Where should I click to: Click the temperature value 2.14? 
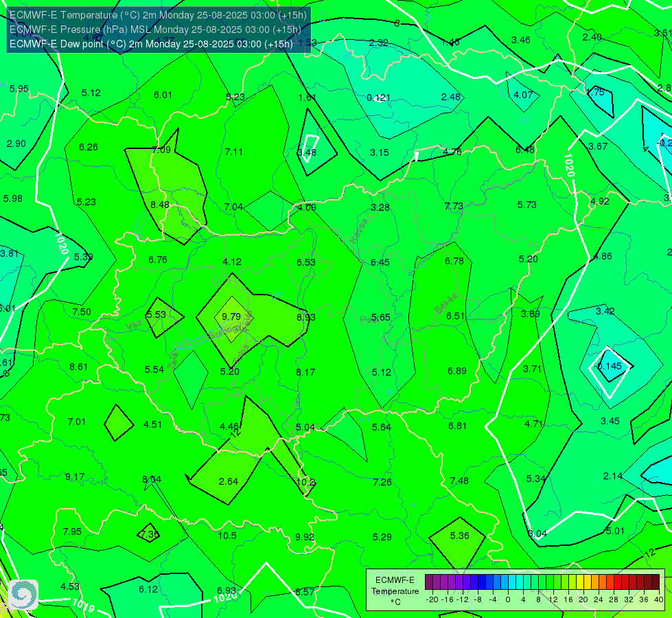coord(613,476)
